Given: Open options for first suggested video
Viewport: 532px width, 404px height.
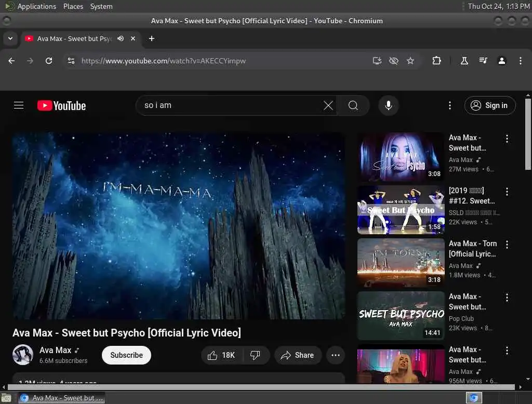Looking at the screenshot, I should tap(507, 139).
